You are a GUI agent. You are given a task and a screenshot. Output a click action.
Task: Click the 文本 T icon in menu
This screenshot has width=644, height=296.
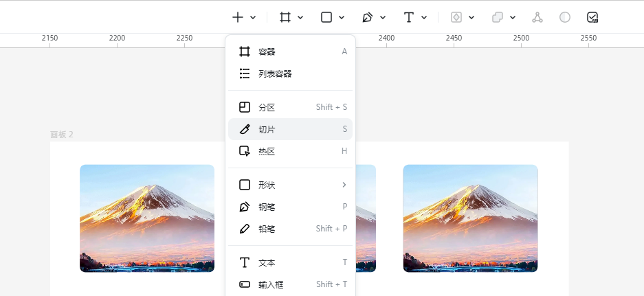click(x=245, y=263)
